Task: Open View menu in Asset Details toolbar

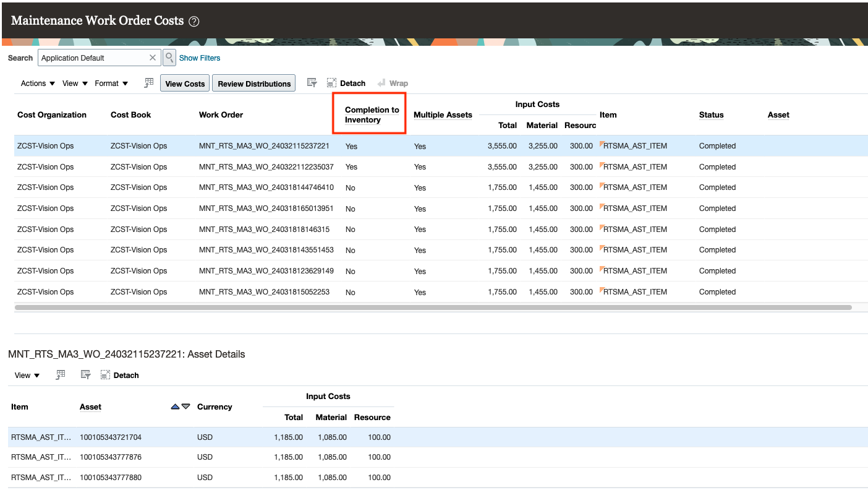Action: click(x=27, y=375)
